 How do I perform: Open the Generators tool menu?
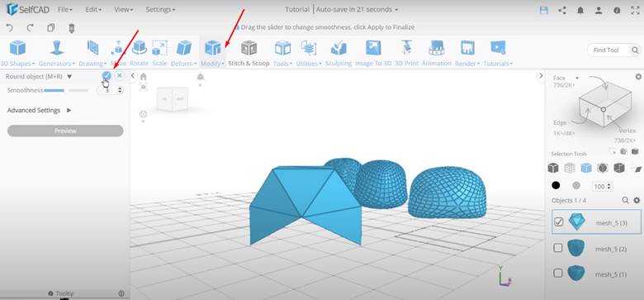tap(57, 54)
